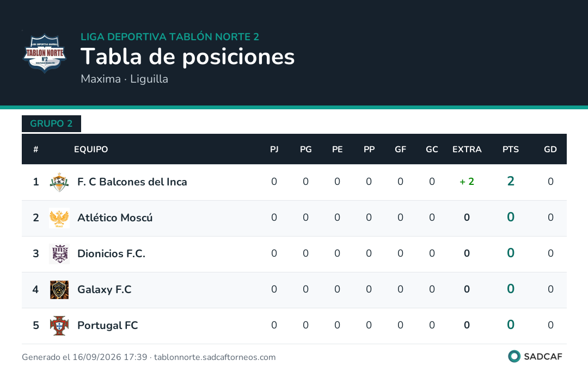Click the Galaxy F.C team name

pyautogui.click(x=104, y=289)
